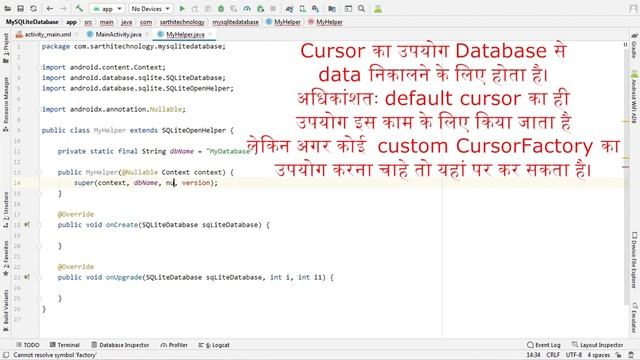The width and height of the screenshot is (640, 360).
Task: Click the Open folder toolbar icon
Action: pyautogui.click(x=7, y=9)
